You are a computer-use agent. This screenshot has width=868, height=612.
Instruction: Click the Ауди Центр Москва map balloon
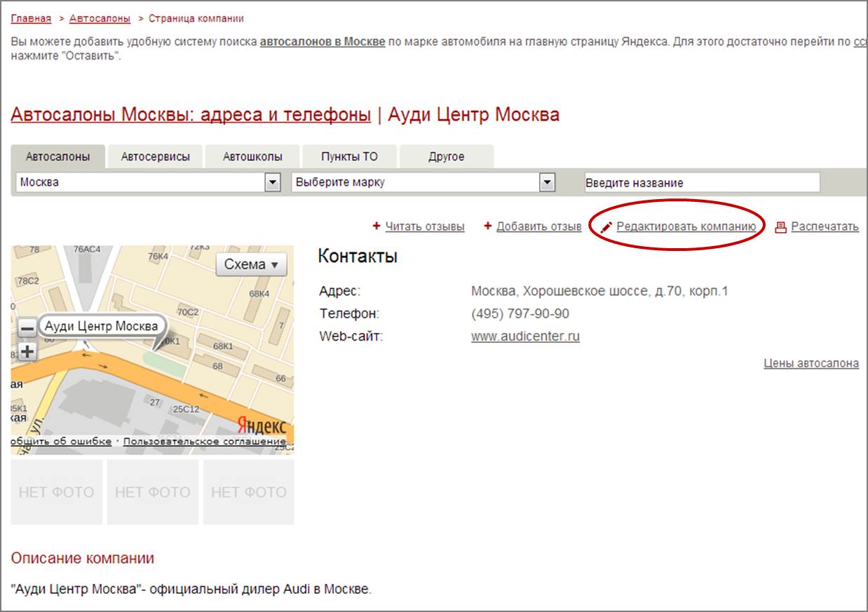click(x=102, y=327)
